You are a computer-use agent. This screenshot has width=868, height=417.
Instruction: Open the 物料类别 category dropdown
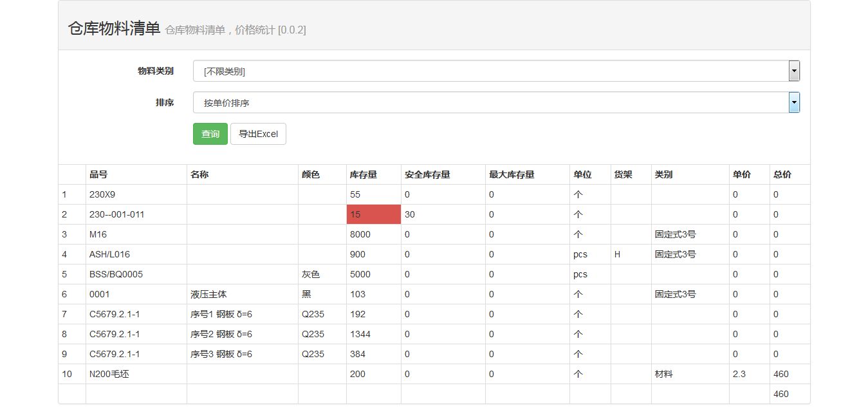[495, 71]
